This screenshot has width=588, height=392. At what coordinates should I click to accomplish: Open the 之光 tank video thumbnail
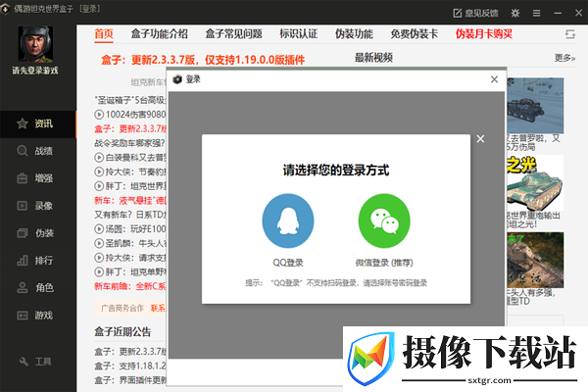point(535,182)
